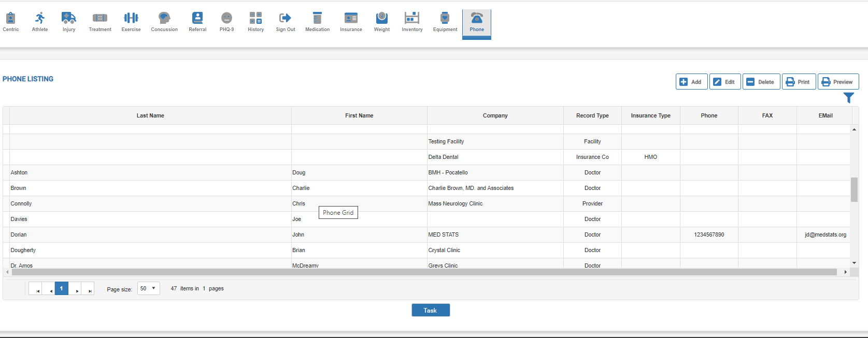Click the horizontal scroll right arrow
The image size is (868, 338).
click(x=846, y=272)
